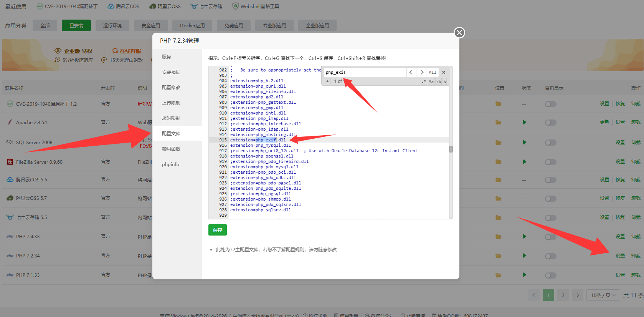Viewport: 644px width, 317px height.
Task: Toggle case-sensitive (Aa) search option
Action: click(x=431, y=81)
